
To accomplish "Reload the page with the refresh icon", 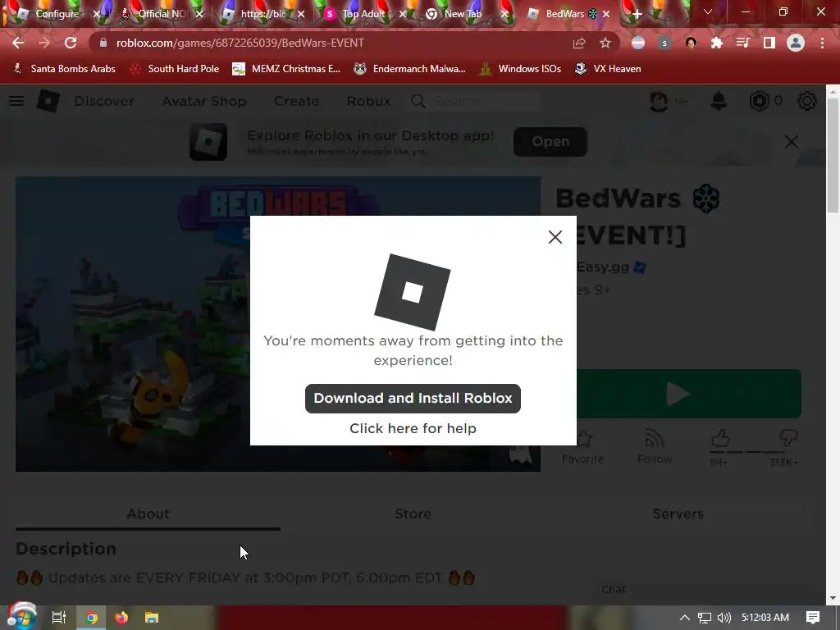I will click(x=71, y=43).
